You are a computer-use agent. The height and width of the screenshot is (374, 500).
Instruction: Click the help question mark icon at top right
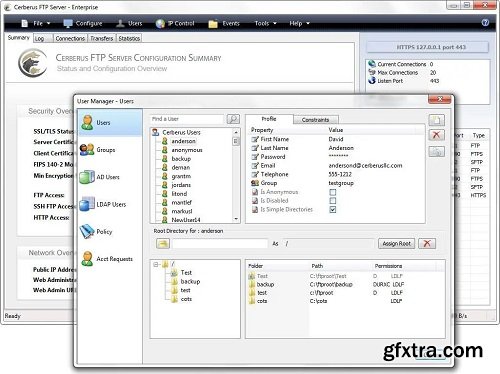coord(485,22)
